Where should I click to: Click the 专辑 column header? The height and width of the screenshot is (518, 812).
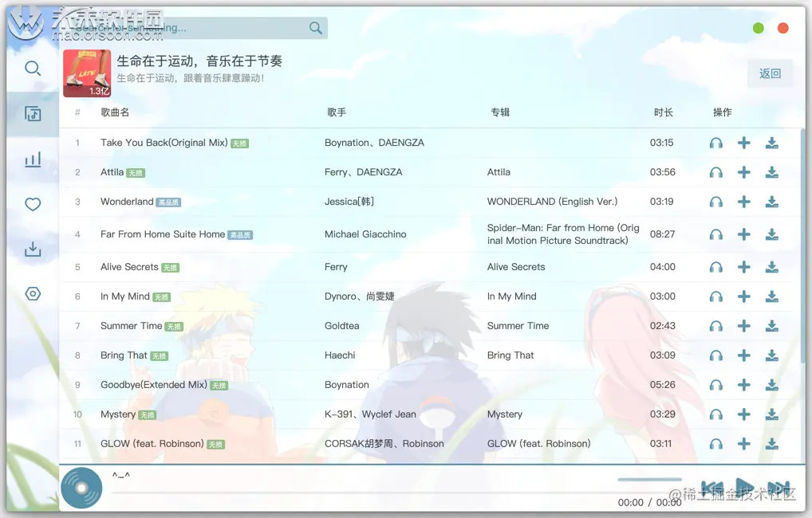pos(500,112)
